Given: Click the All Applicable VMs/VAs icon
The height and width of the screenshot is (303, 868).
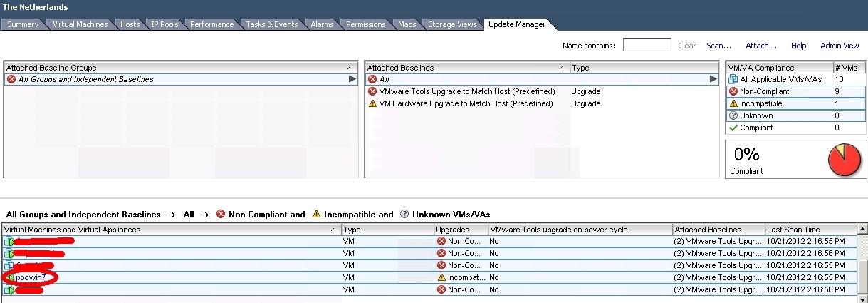Looking at the screenshot, I should pos(733,79).
